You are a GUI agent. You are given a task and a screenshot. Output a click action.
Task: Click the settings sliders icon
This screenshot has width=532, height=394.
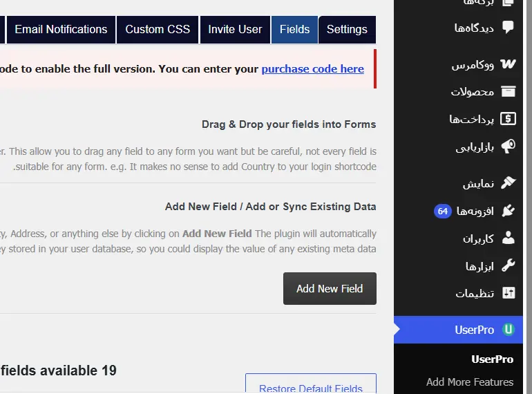(509, 293)
